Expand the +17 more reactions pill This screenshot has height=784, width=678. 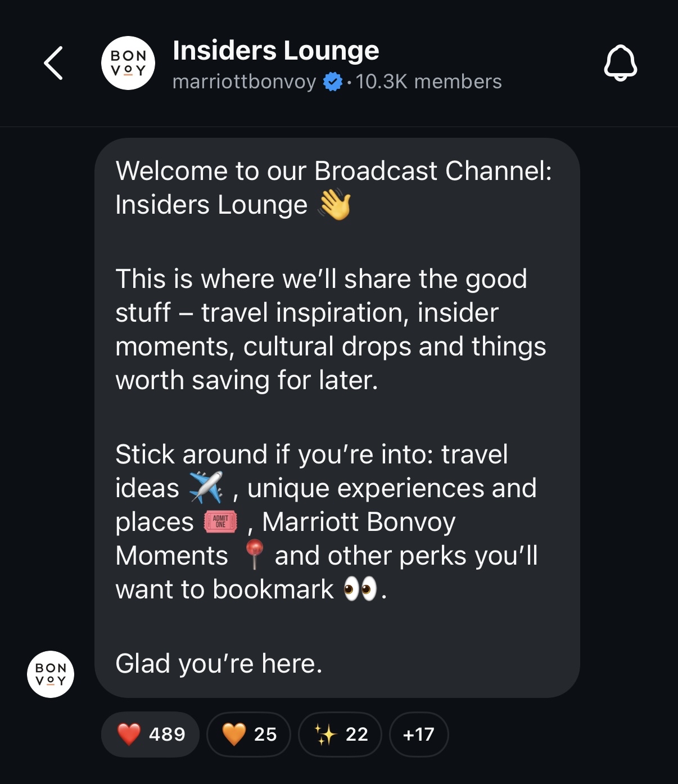tap(419, 734)
